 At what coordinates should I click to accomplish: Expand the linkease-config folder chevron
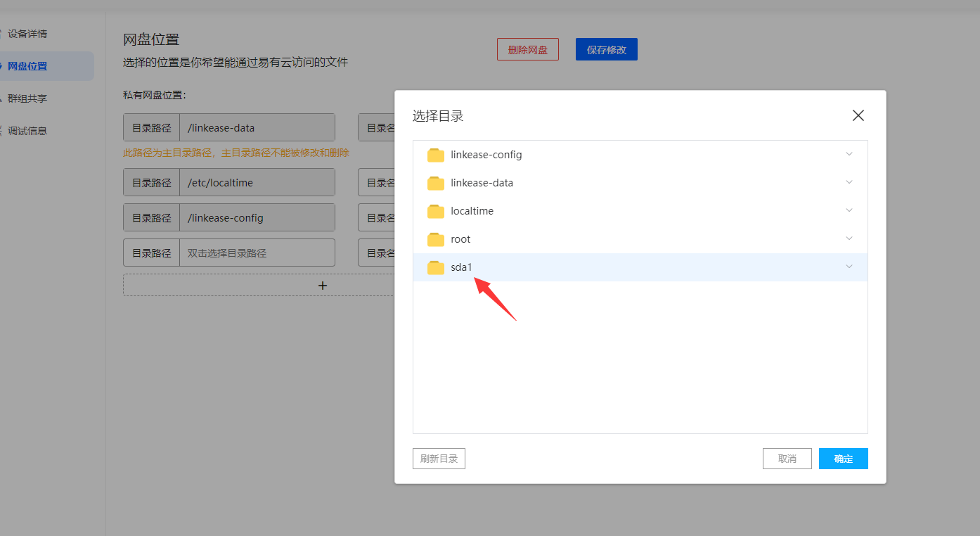tap(849, 153)
